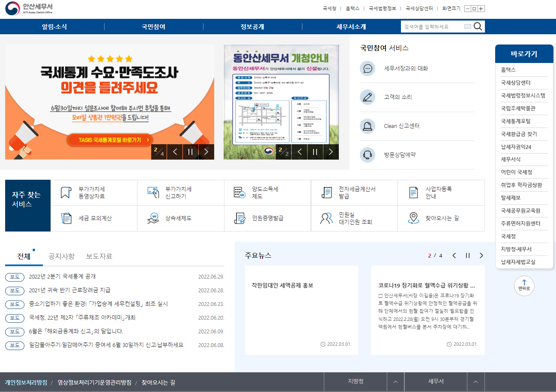Go to next slide in main banner
The width and height of the screenshot is (556, 392).
[x=206, y=151]
